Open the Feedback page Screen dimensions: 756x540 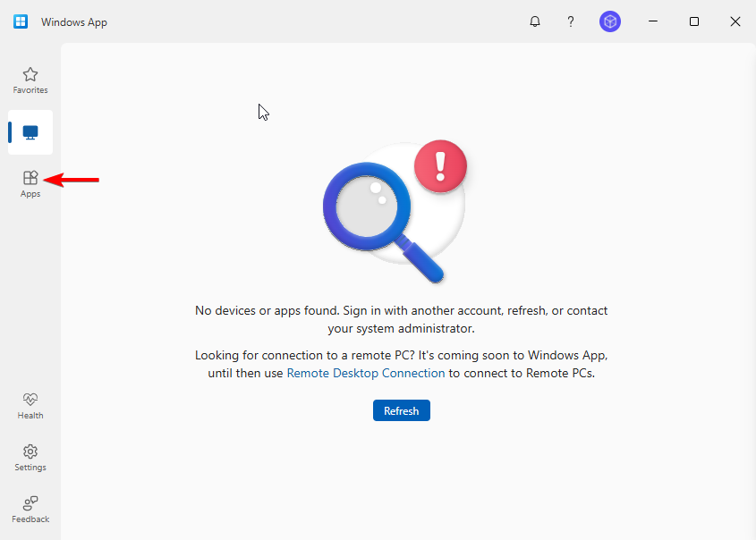pos(30,510)
